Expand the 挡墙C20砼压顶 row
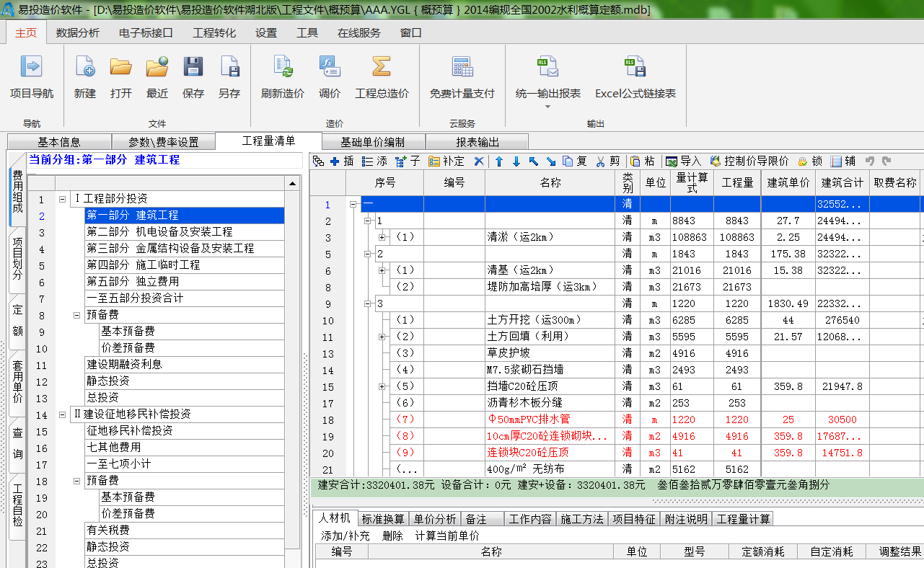924x568 pixels. tap(382, 386)
